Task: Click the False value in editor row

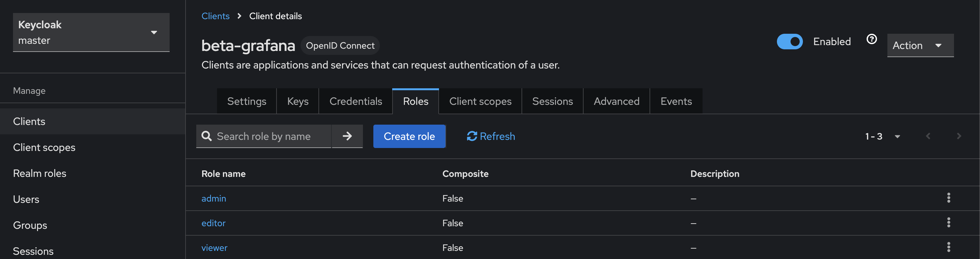Action: tap(452, 223)
